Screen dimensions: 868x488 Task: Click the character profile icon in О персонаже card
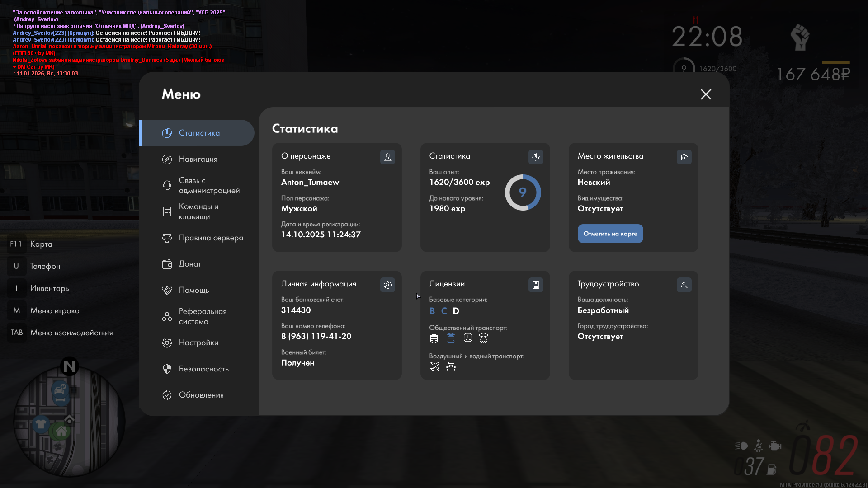pyautogui.click(x=387, y=157)
